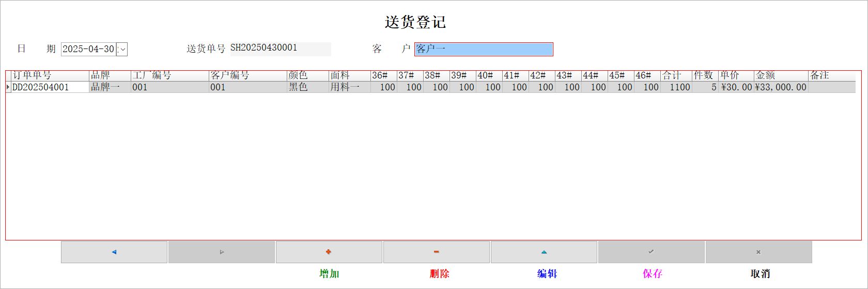868x289 pixels.
Task: Select the 件数 cell with value 5
Action: (705, 87)
